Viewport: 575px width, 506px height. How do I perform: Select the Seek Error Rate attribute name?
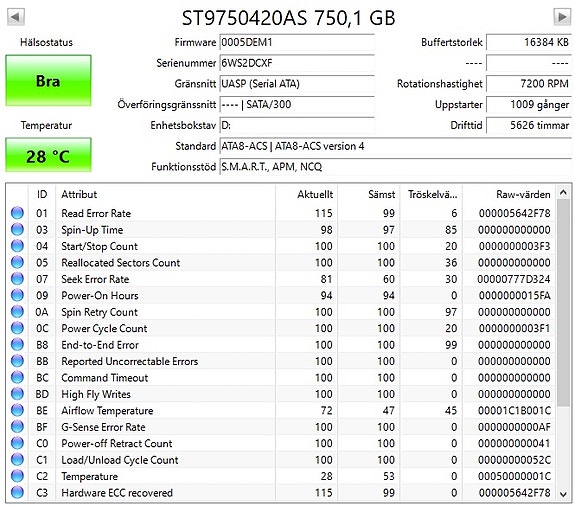pos(95,279)
